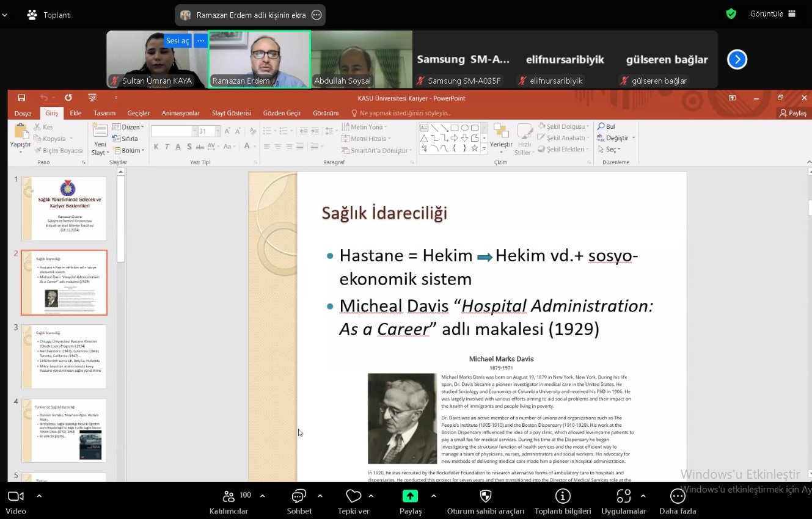This screenshot has width=812, height=519.
Task: Expand the arrow next to Video
Action: (39, 496)
